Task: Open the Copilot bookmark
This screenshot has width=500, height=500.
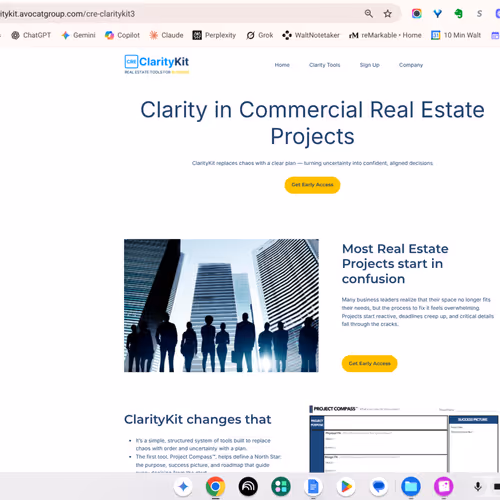Action: pyautogui.click(x=122, y=35)
